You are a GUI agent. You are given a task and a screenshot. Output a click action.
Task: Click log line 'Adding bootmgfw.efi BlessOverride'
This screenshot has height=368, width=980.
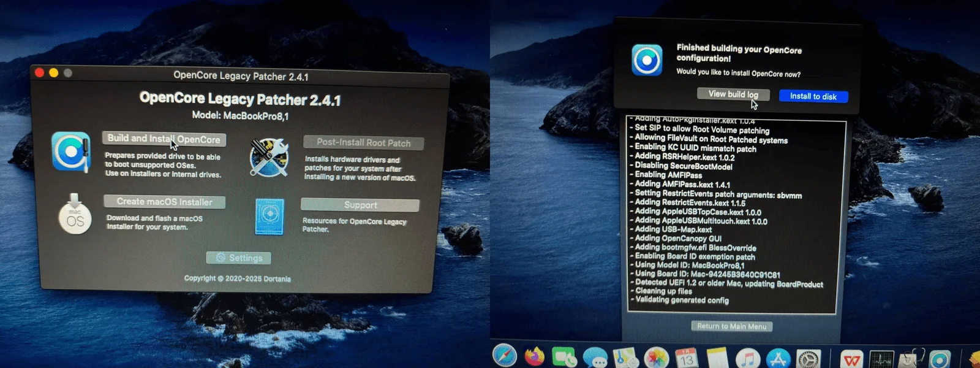pyautogui.click(x=696, y=248)
